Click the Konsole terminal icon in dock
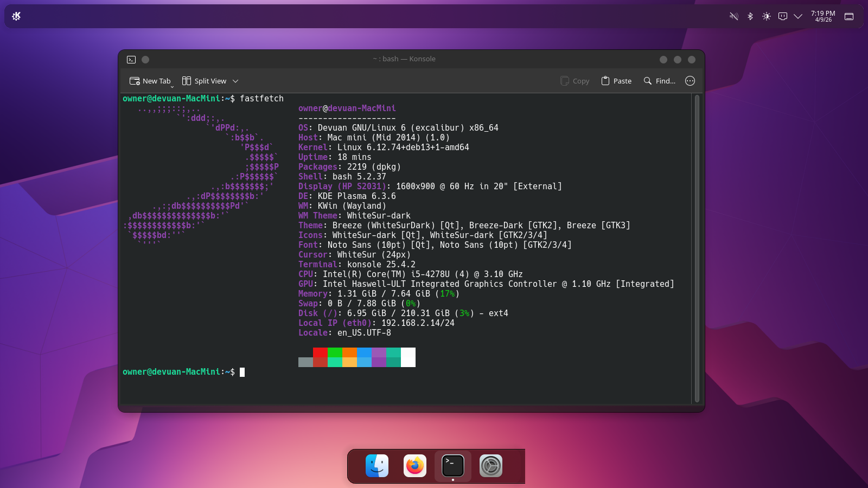This screenshot has height=488, width=868. 453,466
